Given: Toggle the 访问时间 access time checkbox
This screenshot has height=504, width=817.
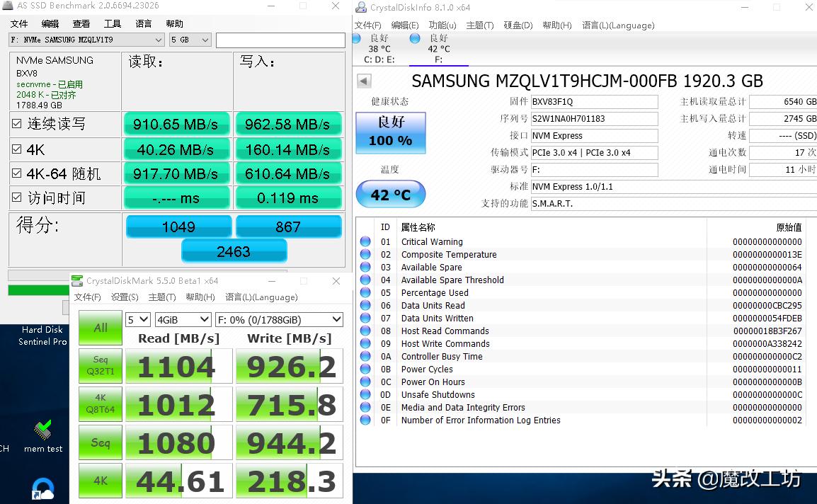Looking at the screenshot, I should 17,197.
